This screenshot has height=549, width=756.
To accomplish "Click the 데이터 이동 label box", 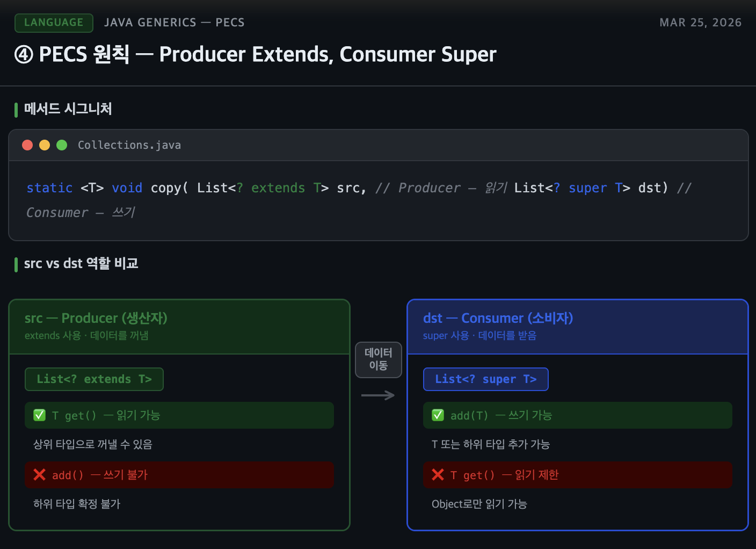I will pos(379,359).
